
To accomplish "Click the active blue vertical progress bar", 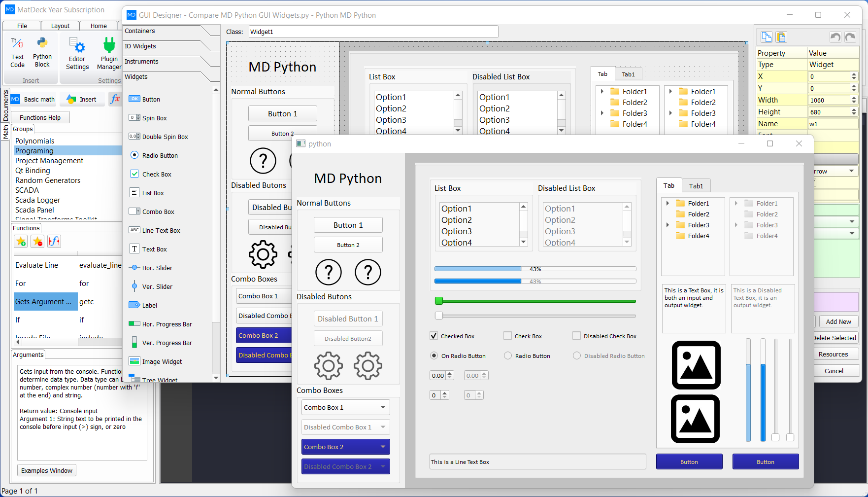I will click(x=748, y=390).
